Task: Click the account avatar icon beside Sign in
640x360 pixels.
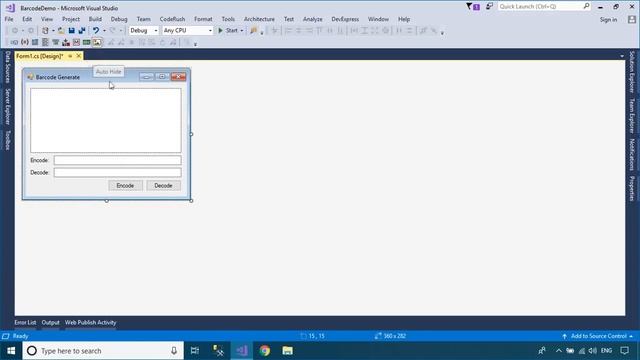Action: pos(632,19)
